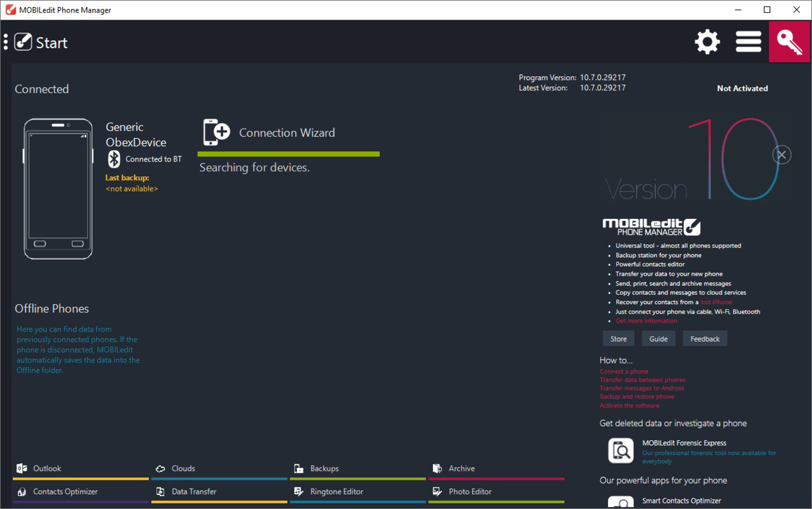Click the Connection Wizard progress bar
Viewport: 812px width, 509px height.
289,154
